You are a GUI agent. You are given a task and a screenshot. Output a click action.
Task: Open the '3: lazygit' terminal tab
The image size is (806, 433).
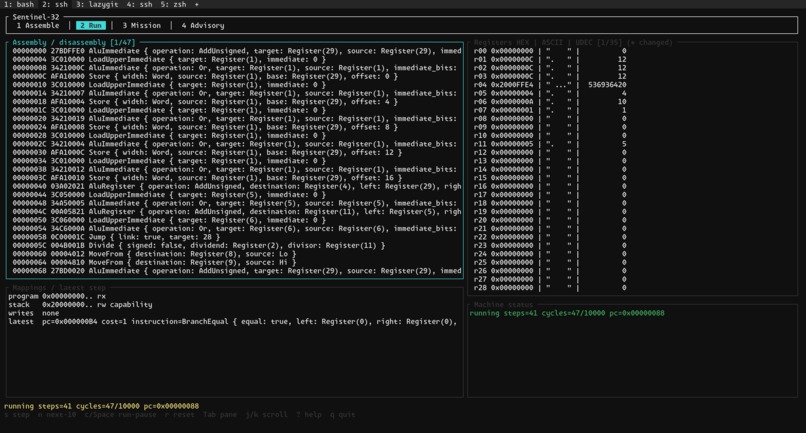click(x=97, y=4)
